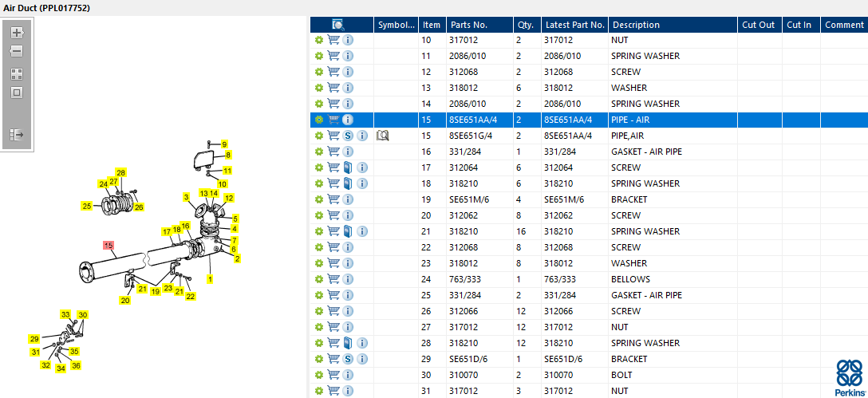Select callout 19 on the diagram
Image resolution: width=868 pixels, height=398 pixels.
point(156,291)
